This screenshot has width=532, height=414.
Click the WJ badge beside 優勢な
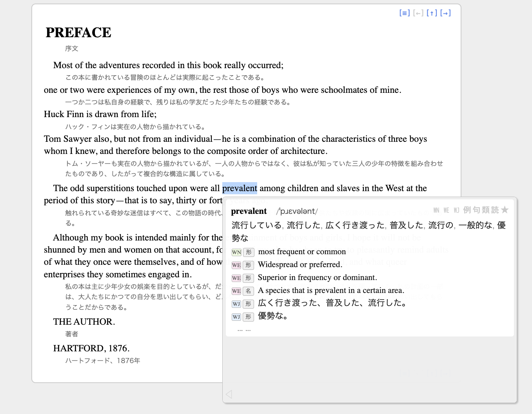[236, 317]
